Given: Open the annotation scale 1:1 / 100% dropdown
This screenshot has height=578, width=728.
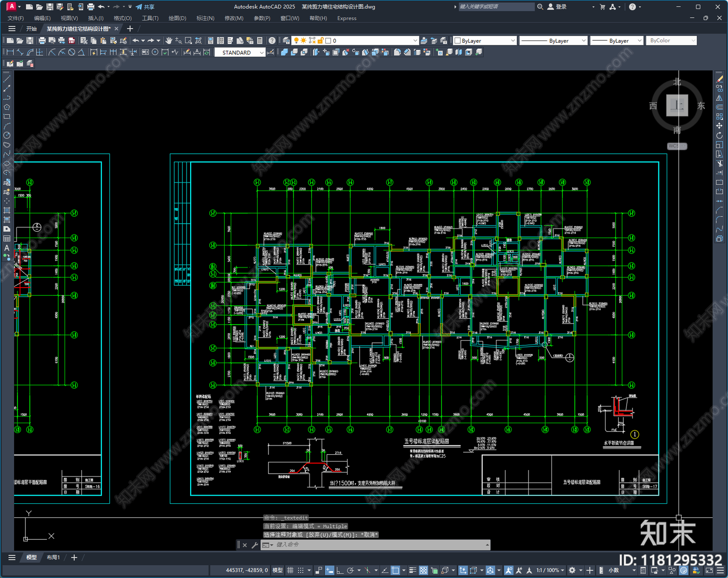Looking at the screenshot, I should coord(551,570).
